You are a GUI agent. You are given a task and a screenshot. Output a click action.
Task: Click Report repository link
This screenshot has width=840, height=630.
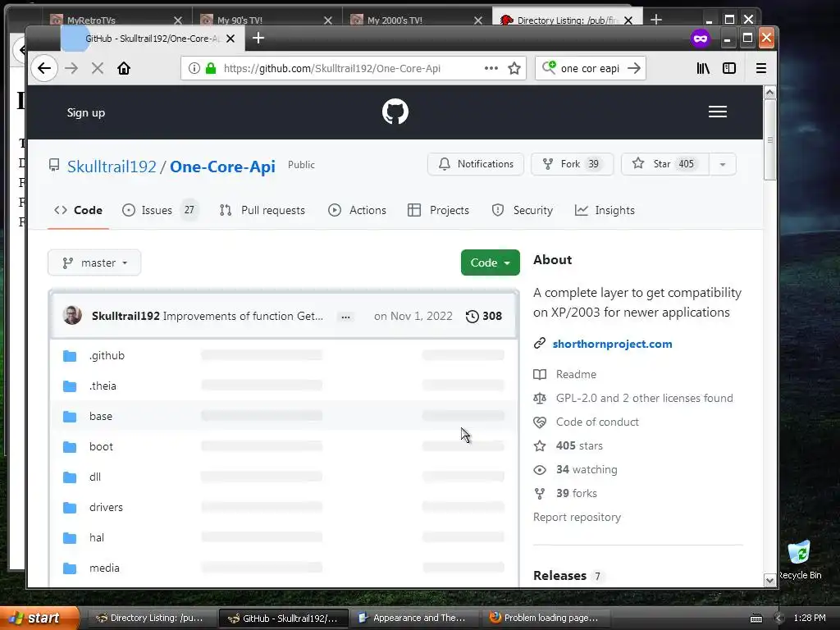577,518
